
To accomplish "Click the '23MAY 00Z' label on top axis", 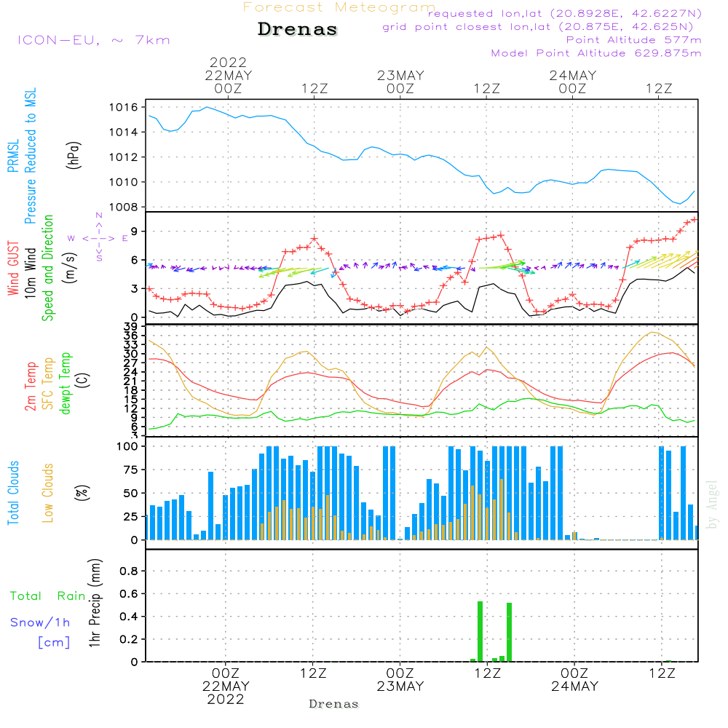I will 400,82.
